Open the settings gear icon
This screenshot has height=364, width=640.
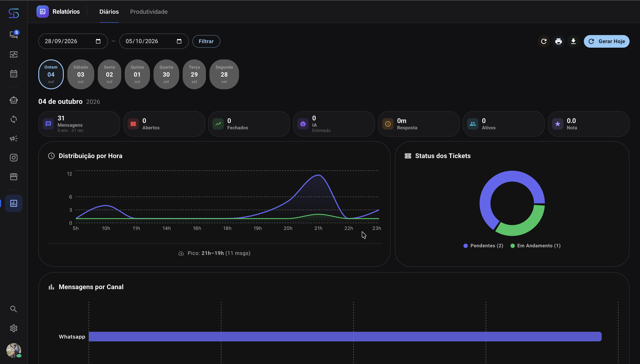coord(14,328)
